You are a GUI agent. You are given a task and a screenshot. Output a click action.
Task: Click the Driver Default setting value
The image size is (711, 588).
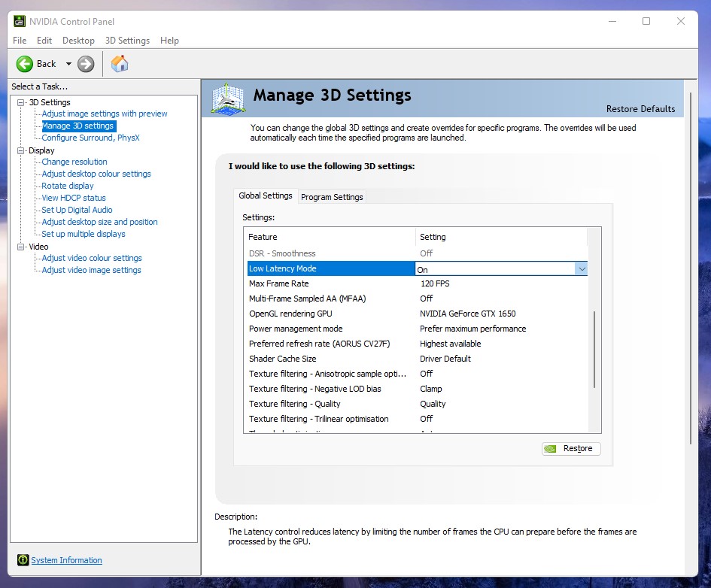[x=445, y=359]
